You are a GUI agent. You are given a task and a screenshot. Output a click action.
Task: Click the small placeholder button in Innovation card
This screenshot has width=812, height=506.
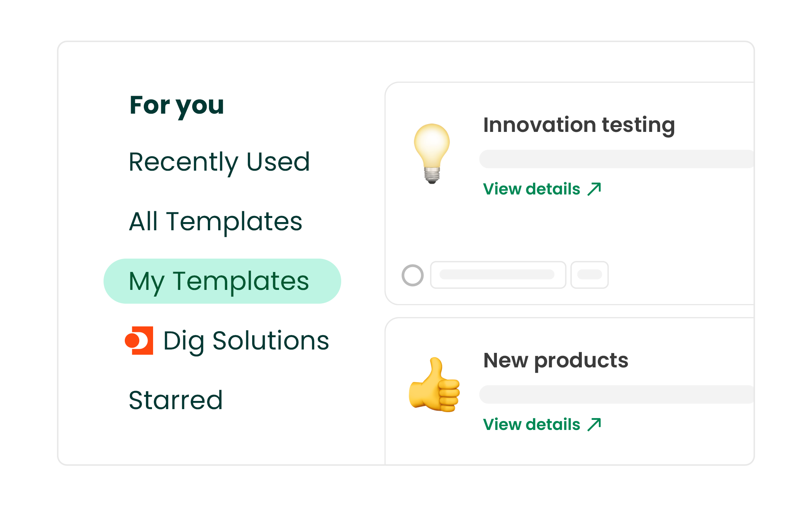(x=589, y=275)
